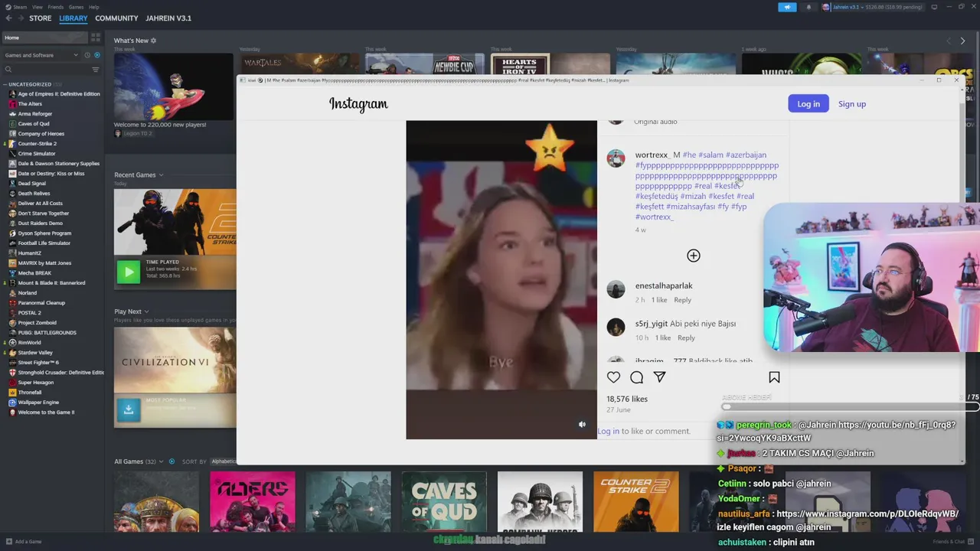
Task: Click the Instagram window vertical scrollbar
Action: 962,275
